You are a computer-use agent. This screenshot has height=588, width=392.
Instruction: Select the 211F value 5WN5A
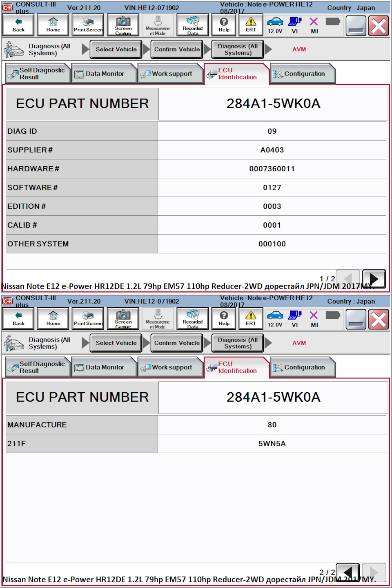tap(272, 444)
